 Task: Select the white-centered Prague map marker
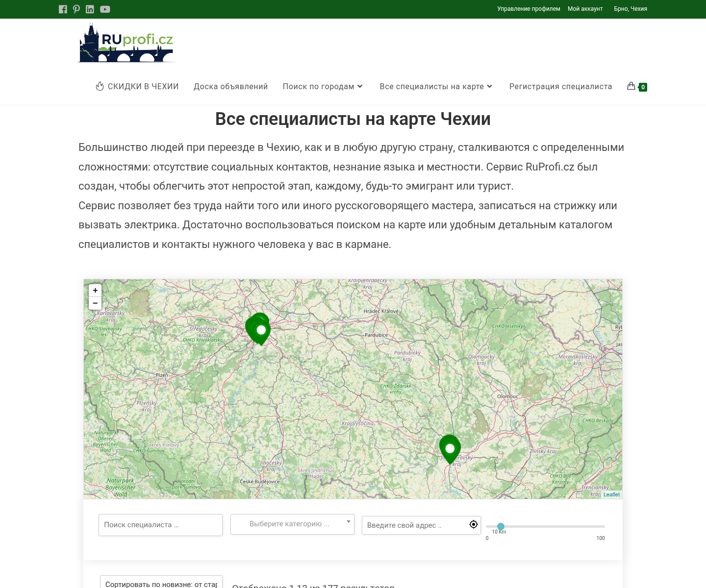point(261,332)
